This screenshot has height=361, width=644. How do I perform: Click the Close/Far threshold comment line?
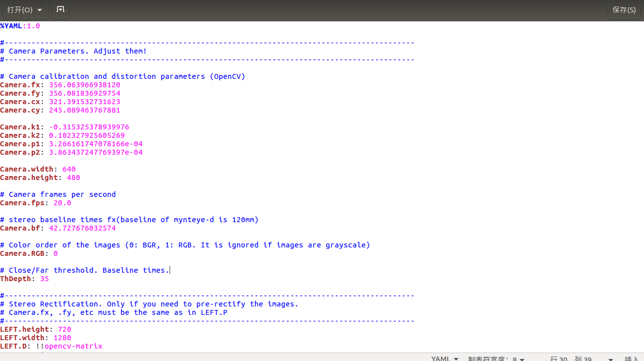(85, 270)
